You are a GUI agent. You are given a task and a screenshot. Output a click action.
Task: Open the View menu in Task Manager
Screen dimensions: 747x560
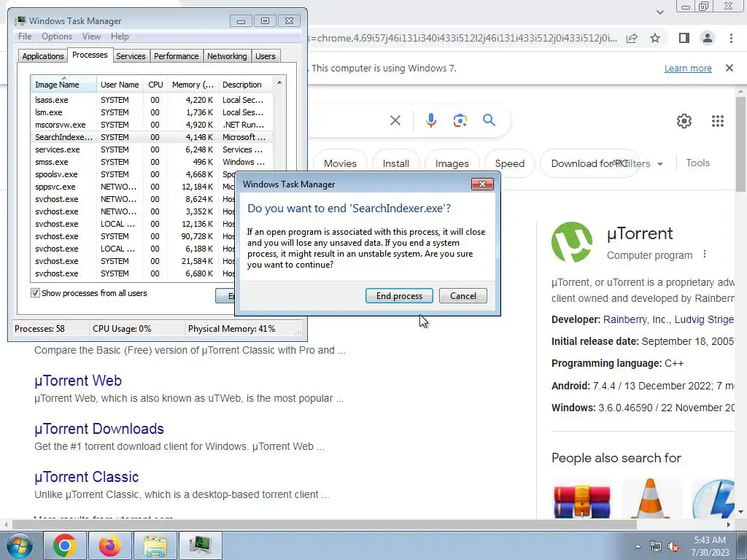pos(91,36)
